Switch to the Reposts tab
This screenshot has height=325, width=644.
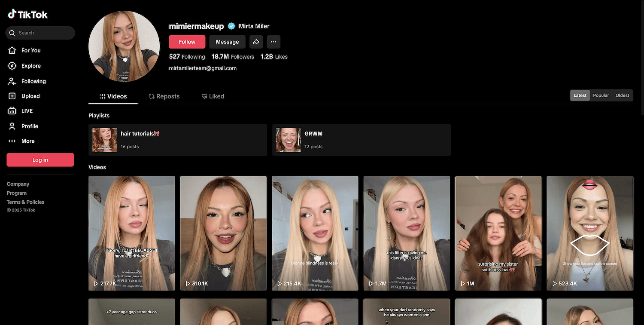click(164, 96)
